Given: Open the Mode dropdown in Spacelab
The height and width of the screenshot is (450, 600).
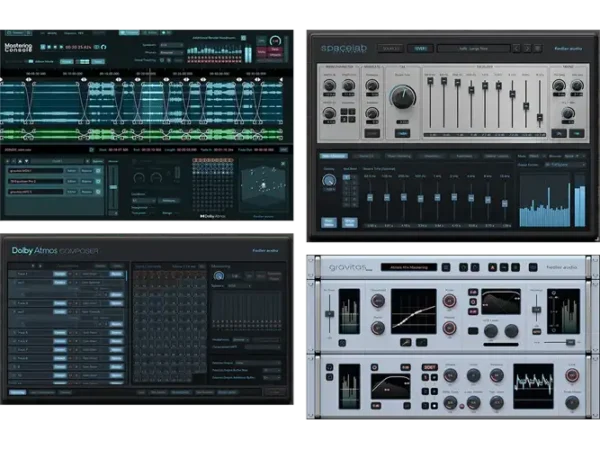Looking at the screenshot, I should pyautogui.click(x=536, y=156).
